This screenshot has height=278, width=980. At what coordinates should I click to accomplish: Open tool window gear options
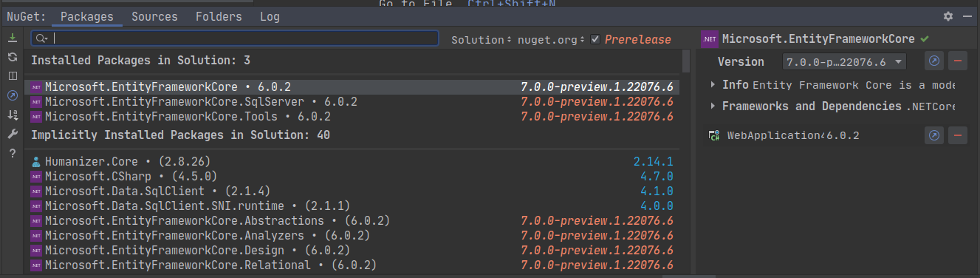[948, 16]
